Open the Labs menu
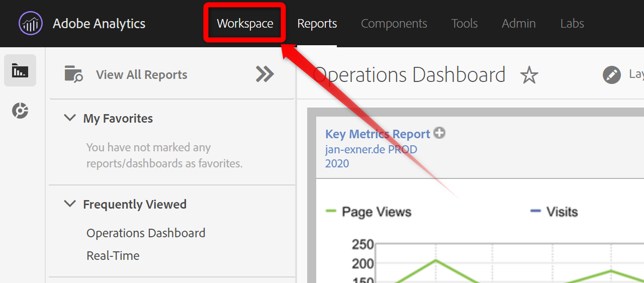The height and width of the screenshot is (283, 644). point(572,24)
